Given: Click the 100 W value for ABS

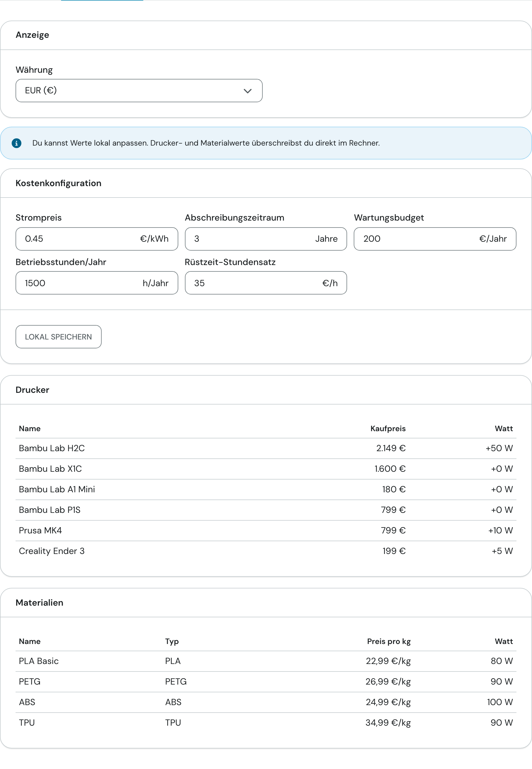Looking at the screenshot, I should point(500,702).
